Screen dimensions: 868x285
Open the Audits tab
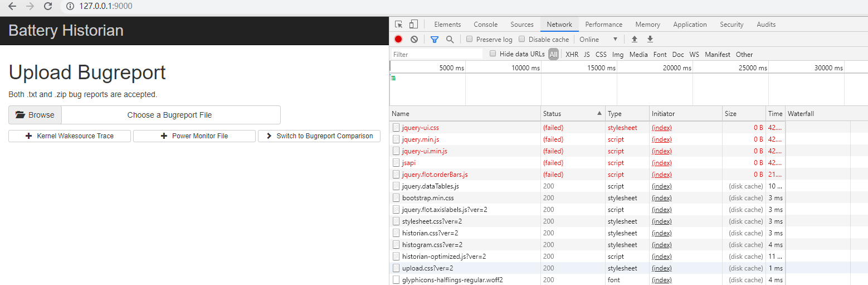[x=766, y=25]
